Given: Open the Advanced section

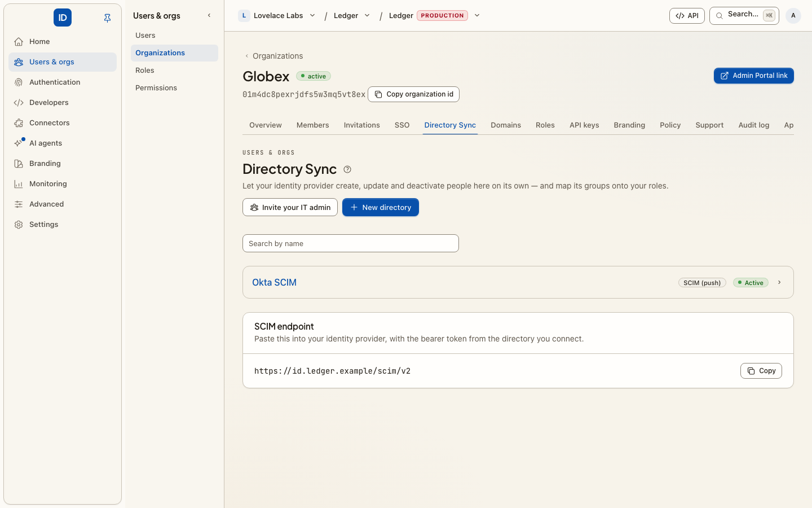Looking at the screenshot, I should (63, 204).
